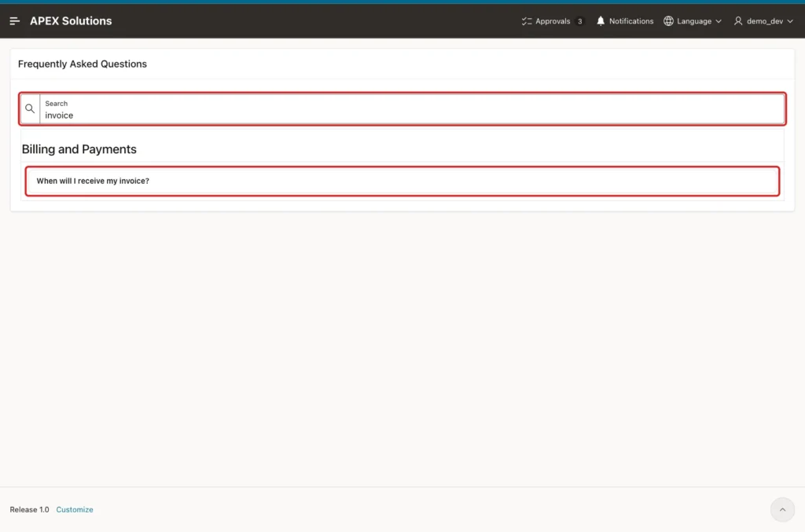Open the demo_dev account menu

point(763,21)
